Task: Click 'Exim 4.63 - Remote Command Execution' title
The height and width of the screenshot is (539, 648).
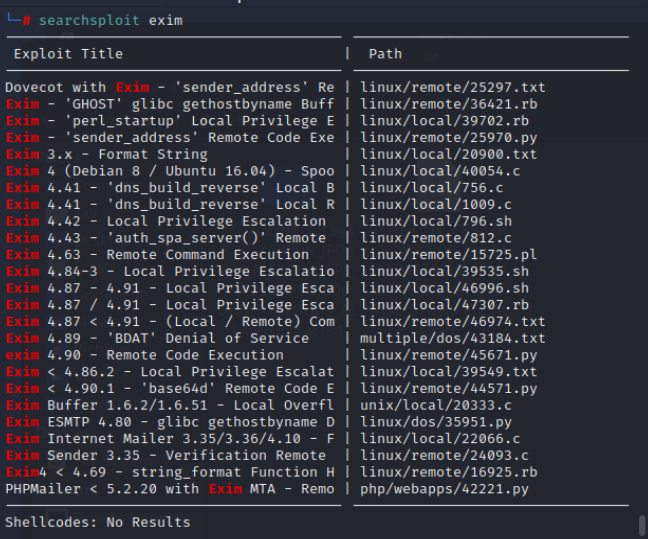Action: (157, 255)
